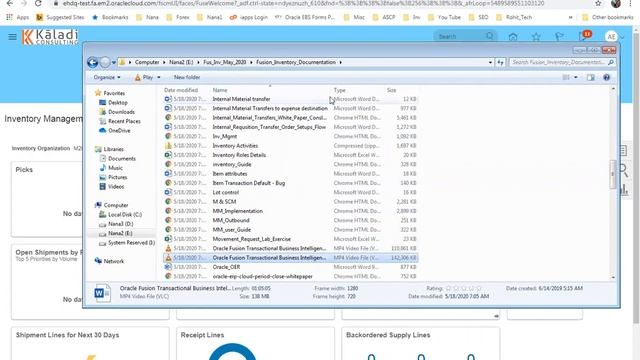
Task: Open the AE user avatar menu
Action: (x=611, y=37)
